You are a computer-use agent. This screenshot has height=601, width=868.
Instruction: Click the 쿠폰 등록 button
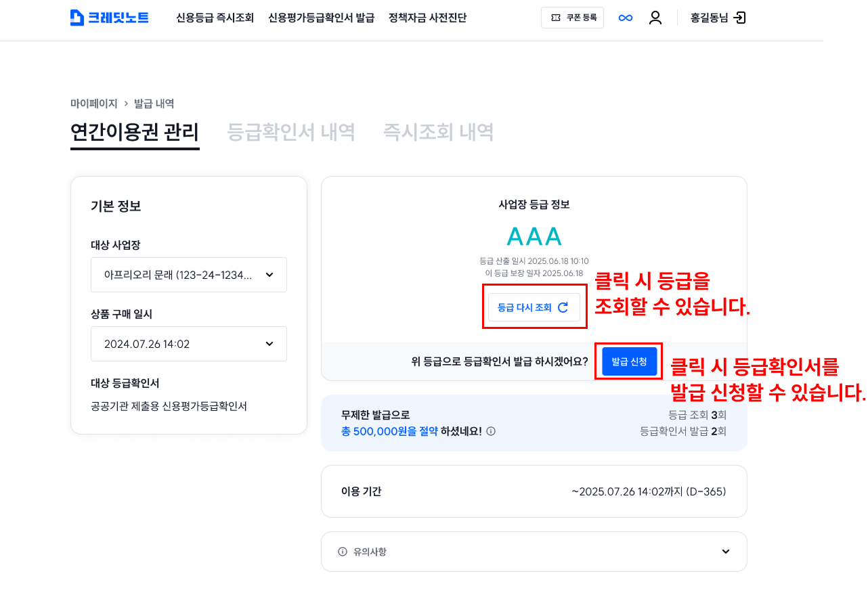(x=572, y=18)
